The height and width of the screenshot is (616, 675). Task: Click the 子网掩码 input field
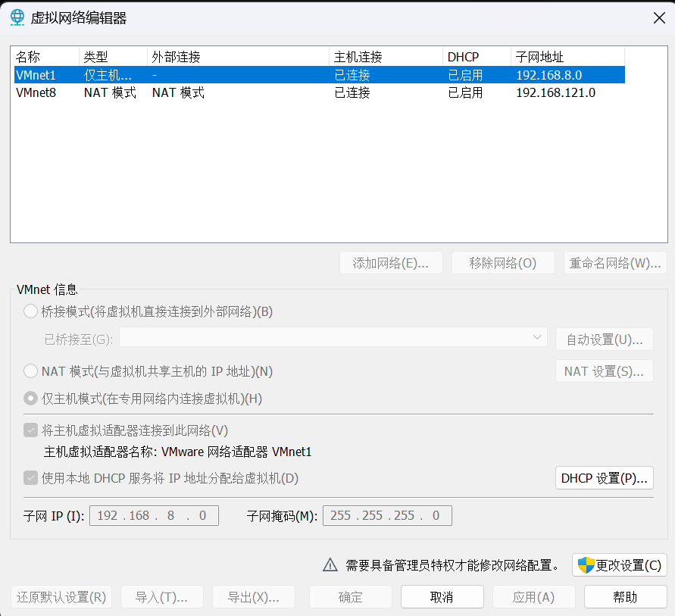click(x=387, y=515)
